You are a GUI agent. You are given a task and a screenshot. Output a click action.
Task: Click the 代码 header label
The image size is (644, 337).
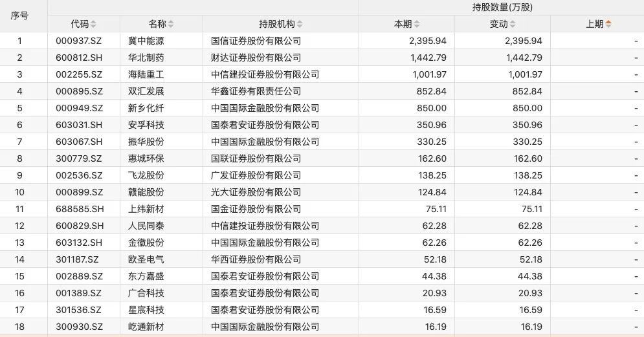[x=80, y=24]
